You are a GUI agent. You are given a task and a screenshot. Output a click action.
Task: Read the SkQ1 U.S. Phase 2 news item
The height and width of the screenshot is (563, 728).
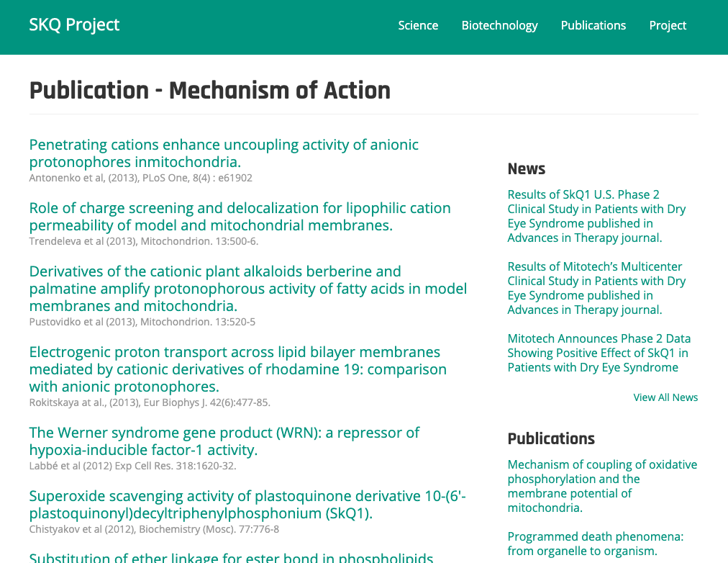tap(596, 216)
